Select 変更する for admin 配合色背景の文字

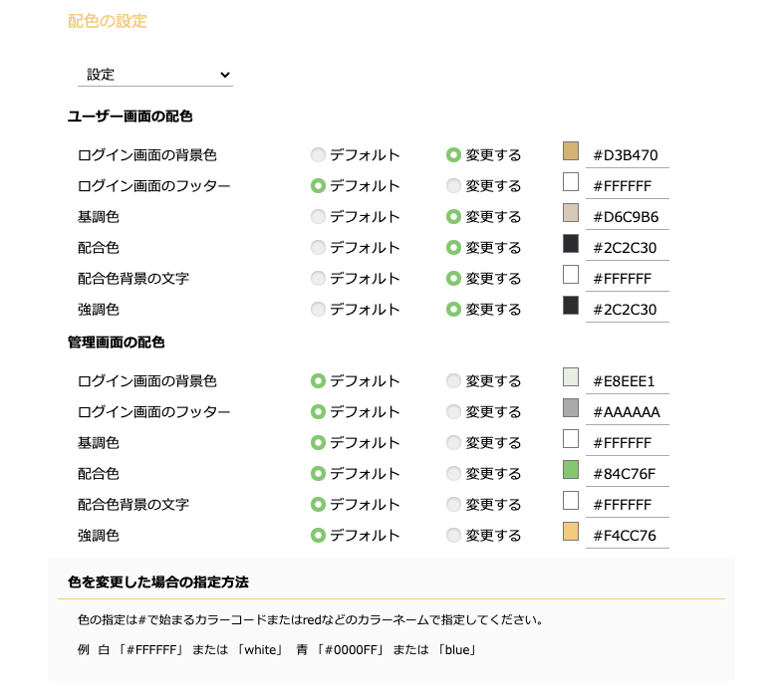click(453, 505)
